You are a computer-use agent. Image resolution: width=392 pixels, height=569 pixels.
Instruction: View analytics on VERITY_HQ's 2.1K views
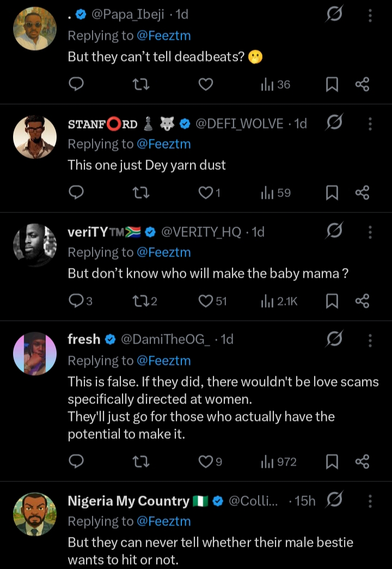[279, 301]
